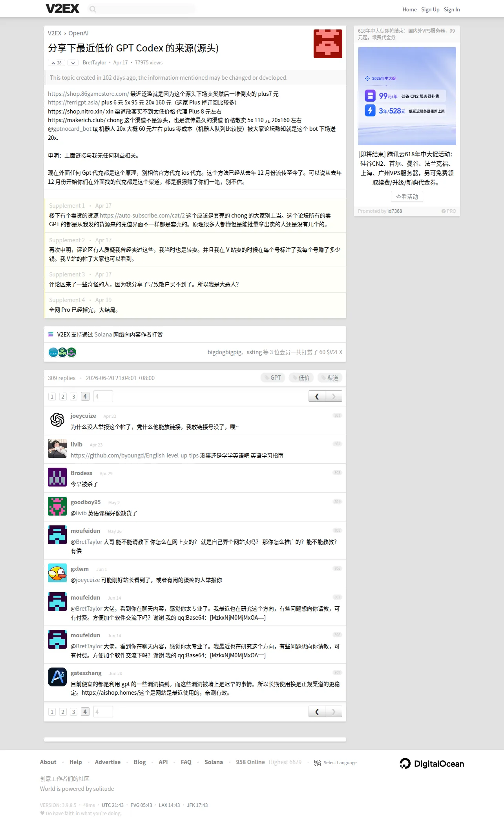
Task: Go to reply page 1 in top pagination
Action: (x=52, y=397)
